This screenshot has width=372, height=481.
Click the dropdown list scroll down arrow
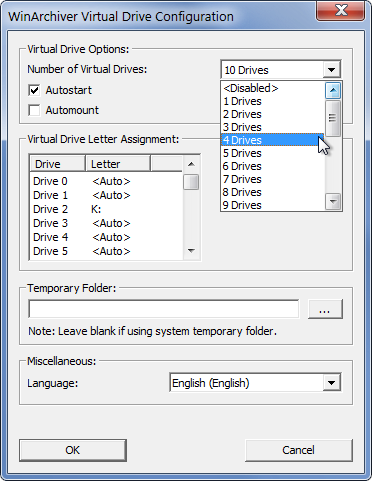[x=333, y=201]
